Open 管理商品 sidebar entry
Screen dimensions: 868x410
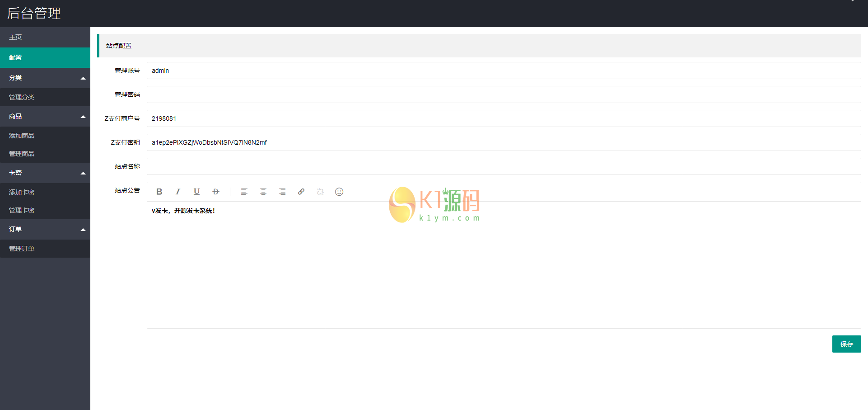(x=45, y=154)
